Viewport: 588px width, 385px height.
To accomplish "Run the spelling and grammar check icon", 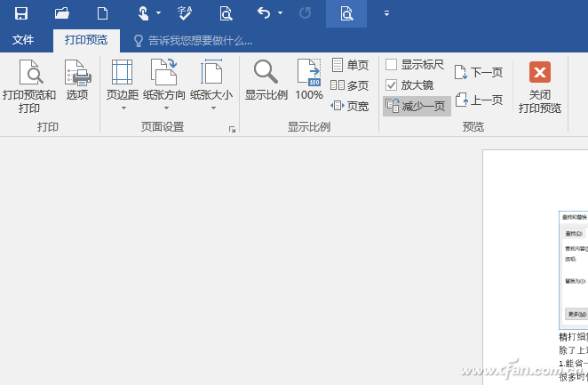I will click(185, 13).
